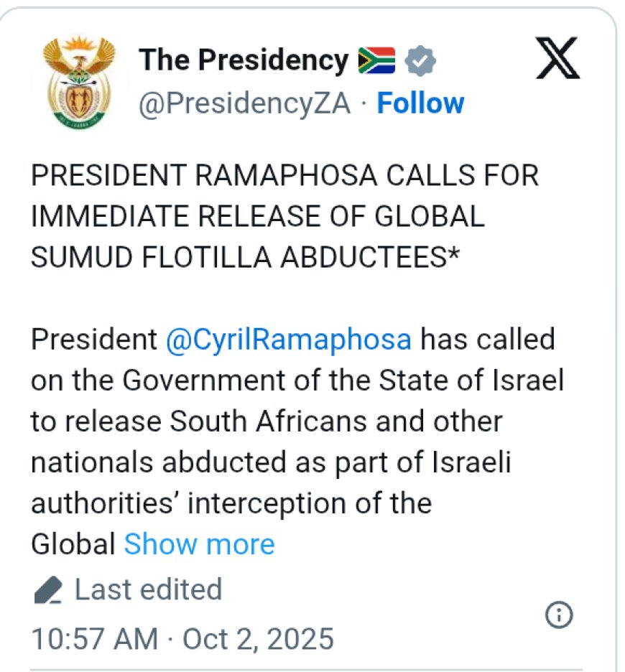The image size is (625, 672).
Task: View edit history via Last edited text
Action: coord(148,590)
